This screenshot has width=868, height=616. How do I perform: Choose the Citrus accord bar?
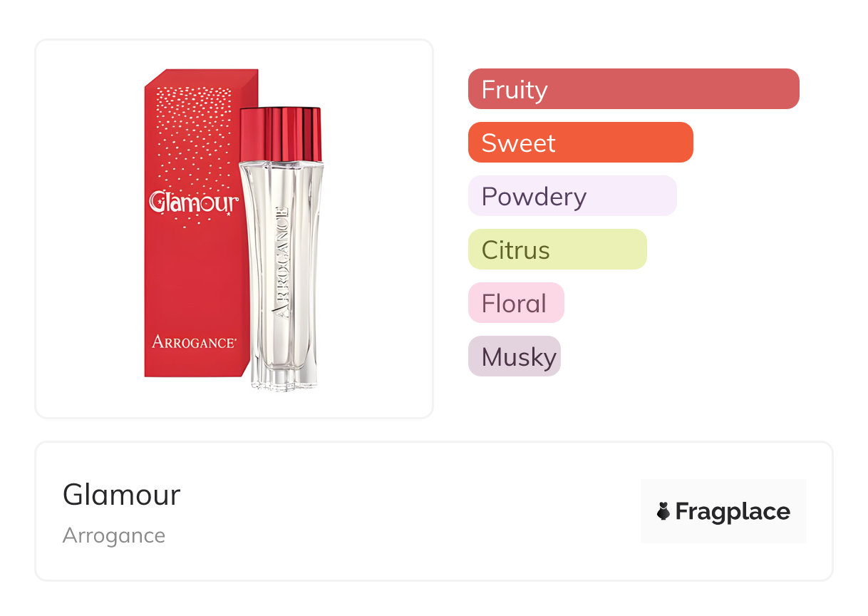(557, 250)
